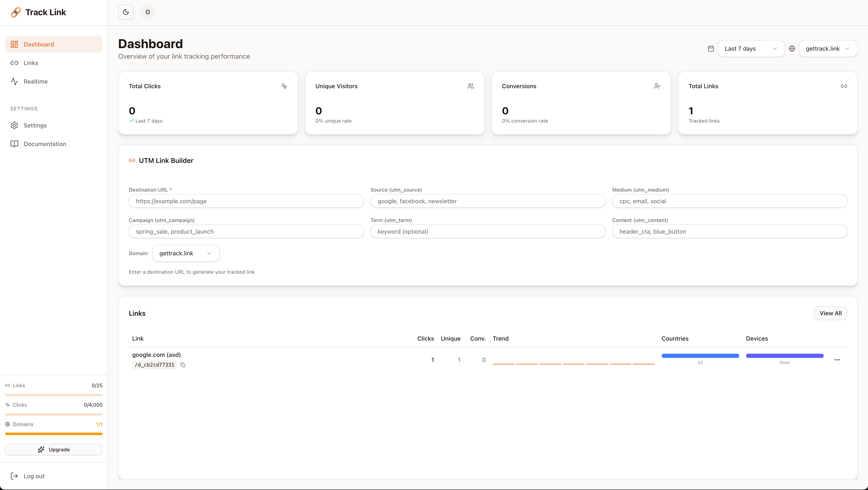Toggle dark mode in the top bar
868x490 pixels.
click(125, 12)
